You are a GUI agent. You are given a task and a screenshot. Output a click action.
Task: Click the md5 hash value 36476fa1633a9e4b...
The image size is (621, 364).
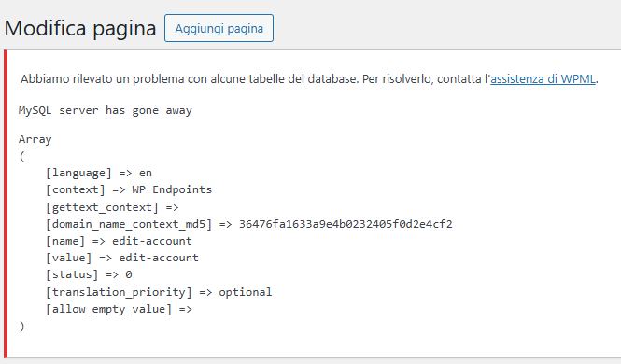pos(346,224)
